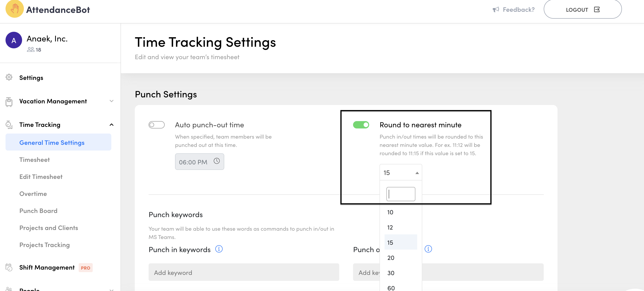Viewport: 644px width, 291px height.
Task: Click the LOGOUT button
Action: point(582,9)
